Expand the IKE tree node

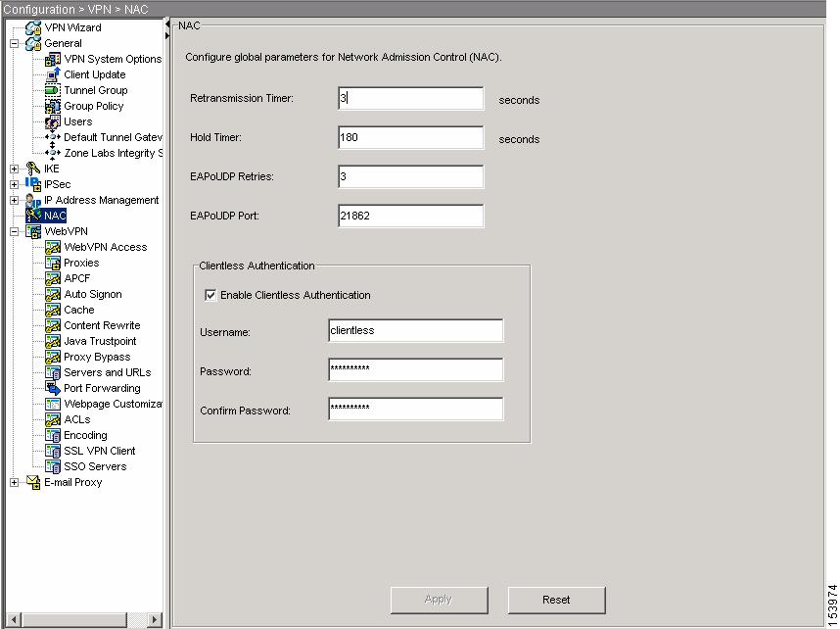(x=15, y=169)
